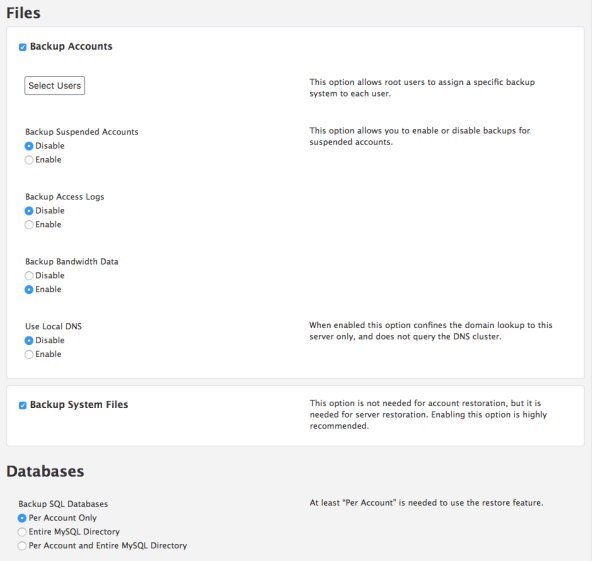Select Disable for Backup Access Logs
Image resolution: width=600 pixels, height=561 pixels.
tap(29, 211)
